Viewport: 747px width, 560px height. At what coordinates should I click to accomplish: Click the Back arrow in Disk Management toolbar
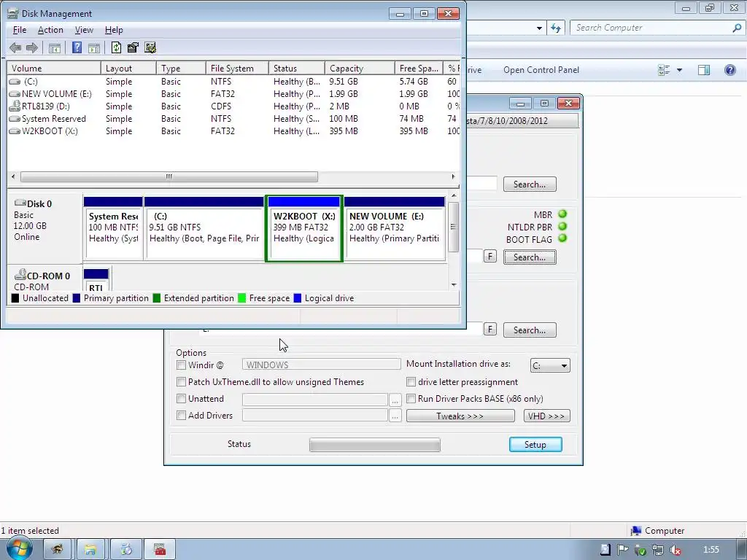pyautogui.click(x=15, y=47)
